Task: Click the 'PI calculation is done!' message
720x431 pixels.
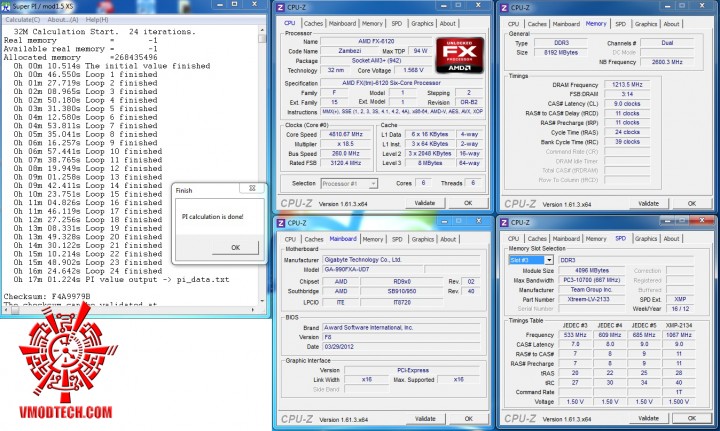Action: (212, 217)
